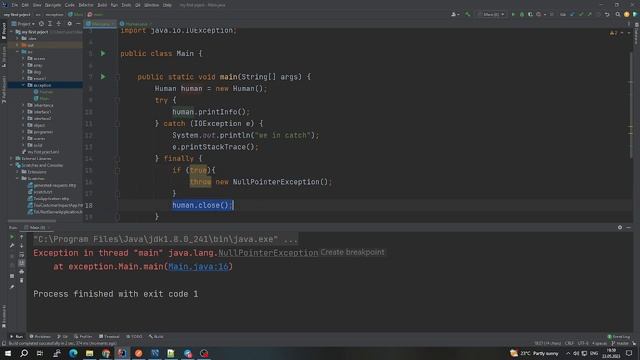
Task: Up the stack trace arrow icon
Action: coord(22,237)
